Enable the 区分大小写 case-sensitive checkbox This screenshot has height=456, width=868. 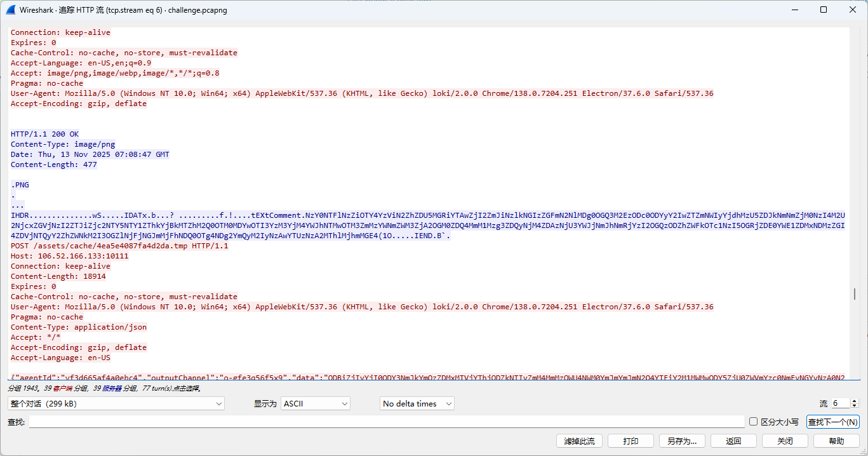point(754,422)
